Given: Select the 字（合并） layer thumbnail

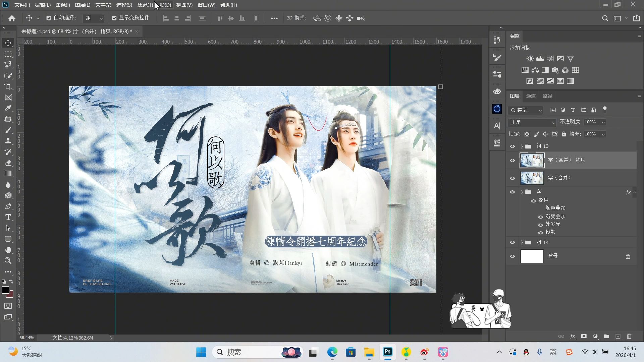Looking at the screenshot, I should click(532, 178).
